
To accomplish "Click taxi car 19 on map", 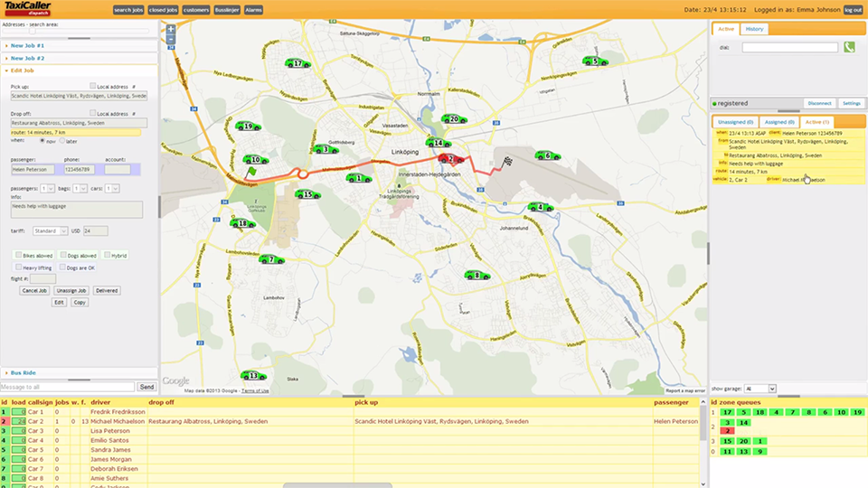I will click(x=248, y=127).
